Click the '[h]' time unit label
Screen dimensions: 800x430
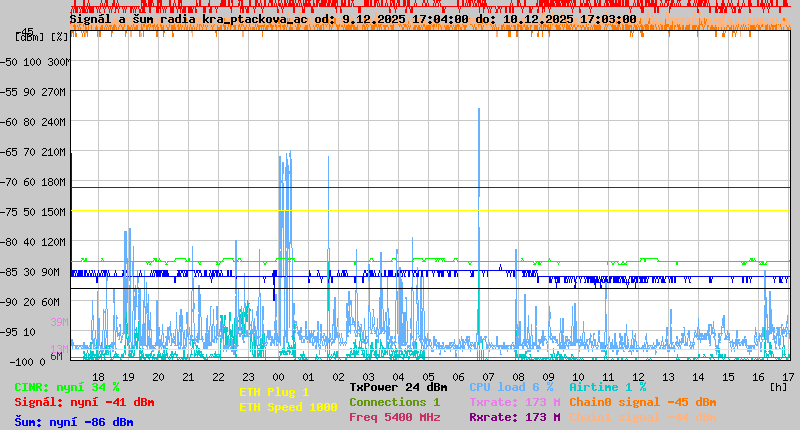[779, 387]
